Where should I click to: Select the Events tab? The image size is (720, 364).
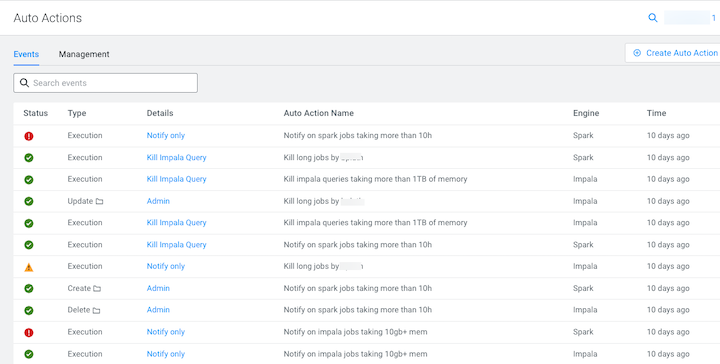(26, 54)
